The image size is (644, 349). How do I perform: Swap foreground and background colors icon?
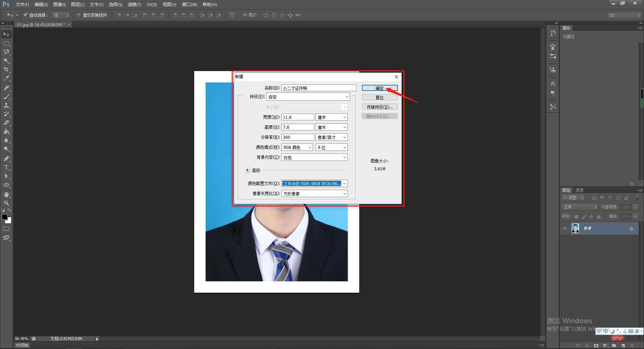coord(9,210)
